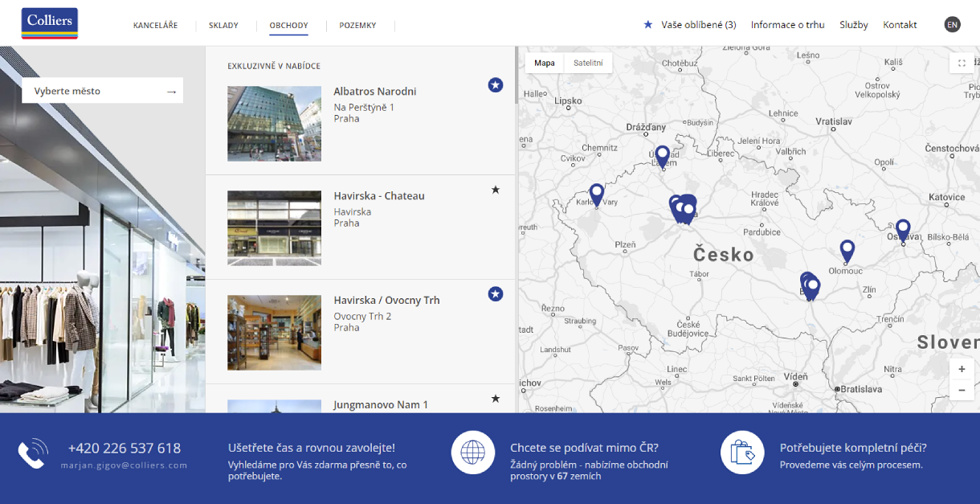Viewport: 980px width, 504px height.
Task: Click Ušetřete čas a rovnou zavolejte! heading
Action: (312, 448)
